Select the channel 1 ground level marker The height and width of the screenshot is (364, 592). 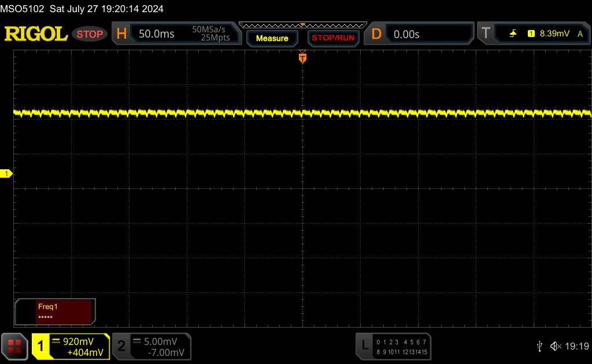pyautogui.click(x=6, y=174)
